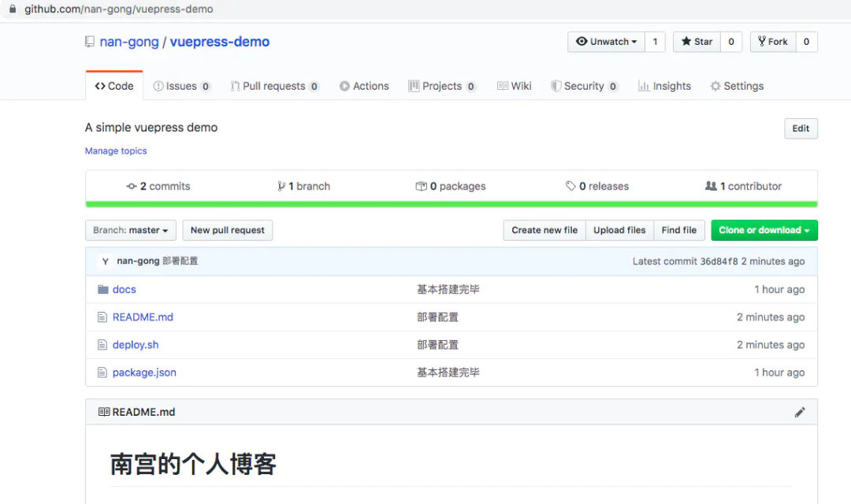
Task: Click the '1 hour ago' timestamp on docs row
Action: pos(779,289)
